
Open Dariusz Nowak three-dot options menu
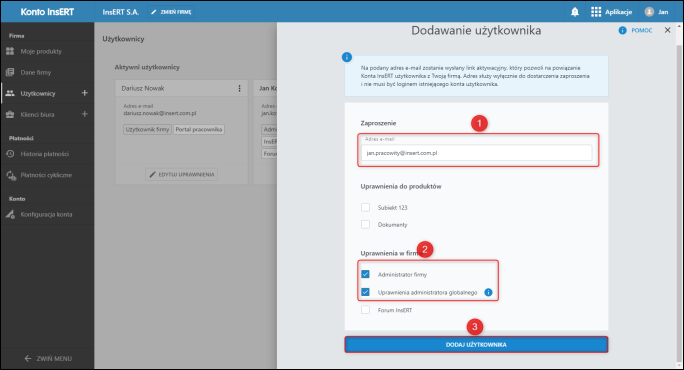[x=239, y=88]
